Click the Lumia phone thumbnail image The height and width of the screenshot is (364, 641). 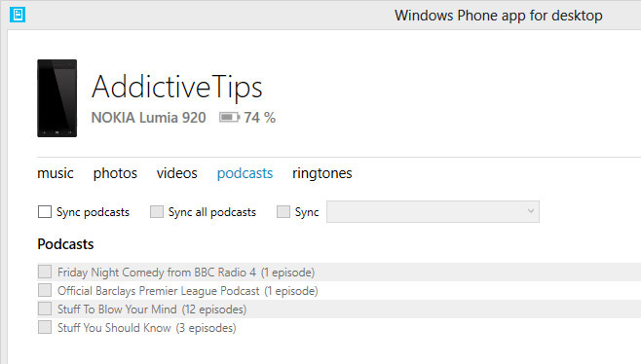click(57, 98)
